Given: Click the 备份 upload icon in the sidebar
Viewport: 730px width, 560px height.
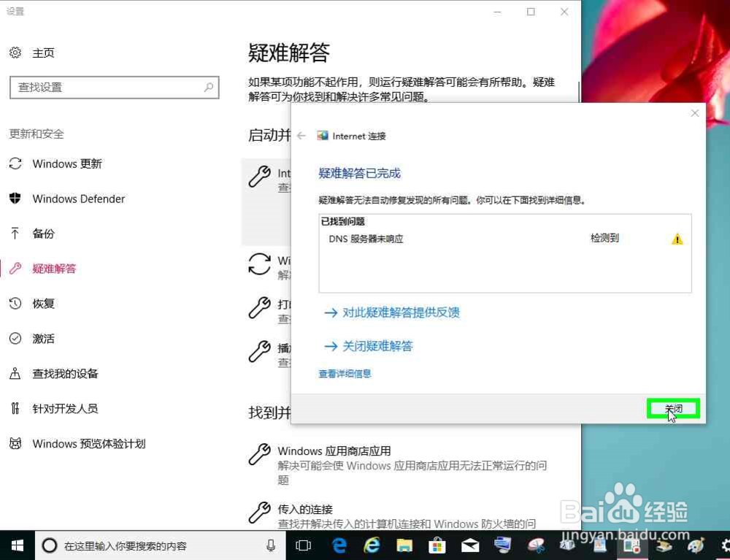Looking at the screenshot, I should tap(15, 234).
